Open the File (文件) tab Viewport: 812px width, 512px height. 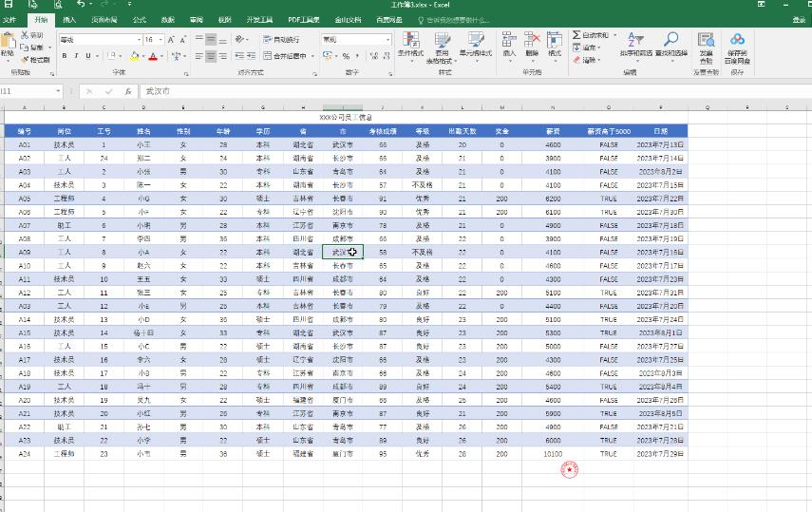point(9,20)
